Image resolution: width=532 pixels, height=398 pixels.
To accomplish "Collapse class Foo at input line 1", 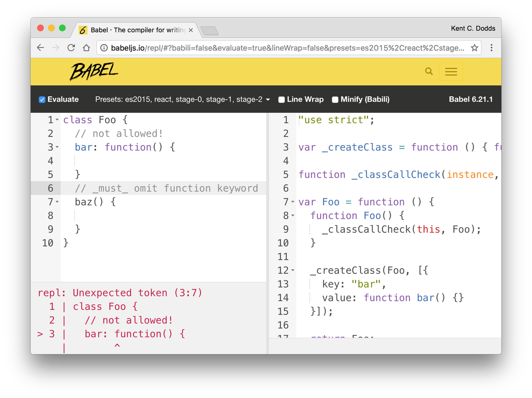I will coord(57,120).
